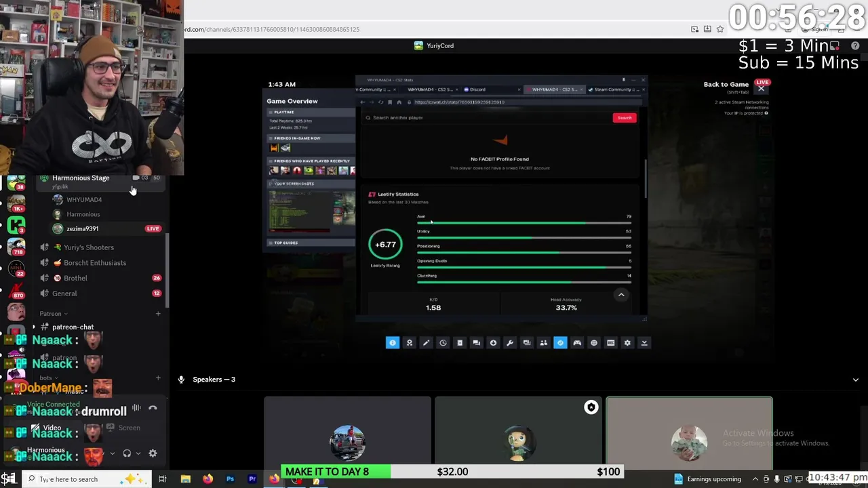868x488 pixels.
Task: Click the Back to Game label
Action: point(726,85)
